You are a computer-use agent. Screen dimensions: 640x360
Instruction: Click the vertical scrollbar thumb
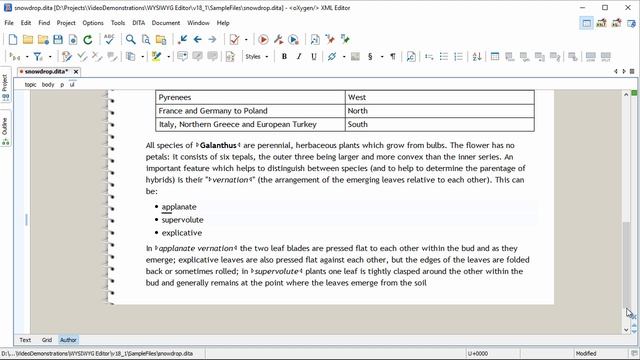pyautogui.click(x=626, y=264)
